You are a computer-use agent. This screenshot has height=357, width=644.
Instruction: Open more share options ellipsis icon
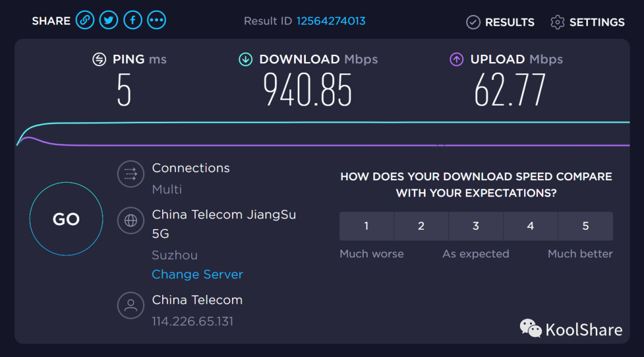point(156,20)
